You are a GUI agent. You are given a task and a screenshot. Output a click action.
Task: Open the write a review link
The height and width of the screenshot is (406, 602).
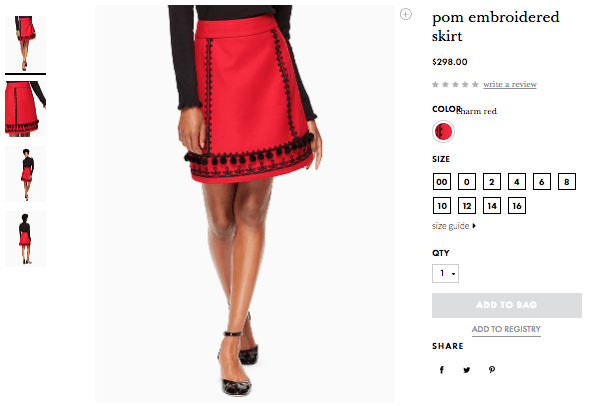click(x=510, y=84)
